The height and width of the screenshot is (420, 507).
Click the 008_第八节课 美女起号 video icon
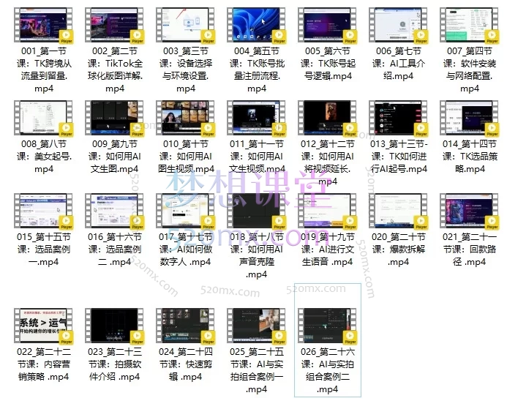point(43,118)
